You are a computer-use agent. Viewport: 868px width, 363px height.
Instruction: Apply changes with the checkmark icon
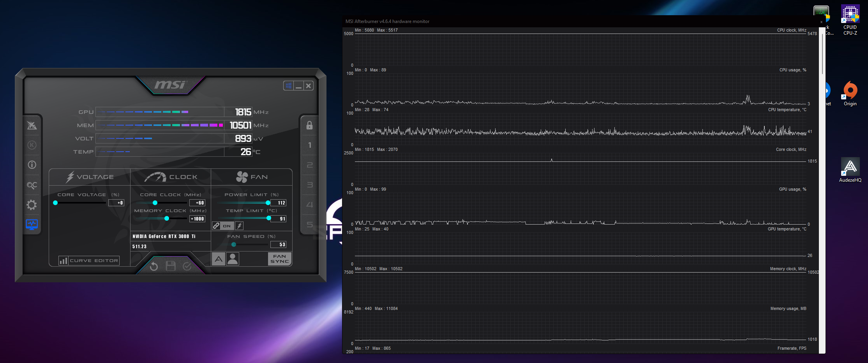[x=187, y=266]
